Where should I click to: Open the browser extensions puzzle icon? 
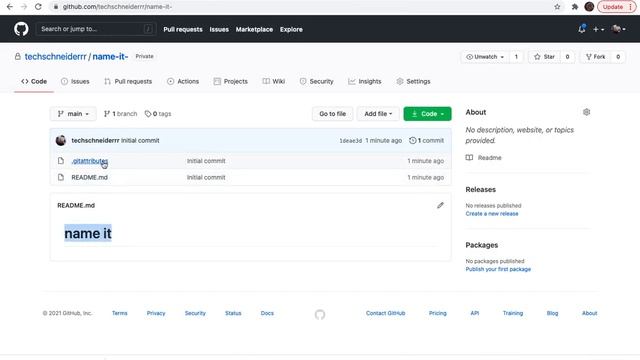click(575, 7)
